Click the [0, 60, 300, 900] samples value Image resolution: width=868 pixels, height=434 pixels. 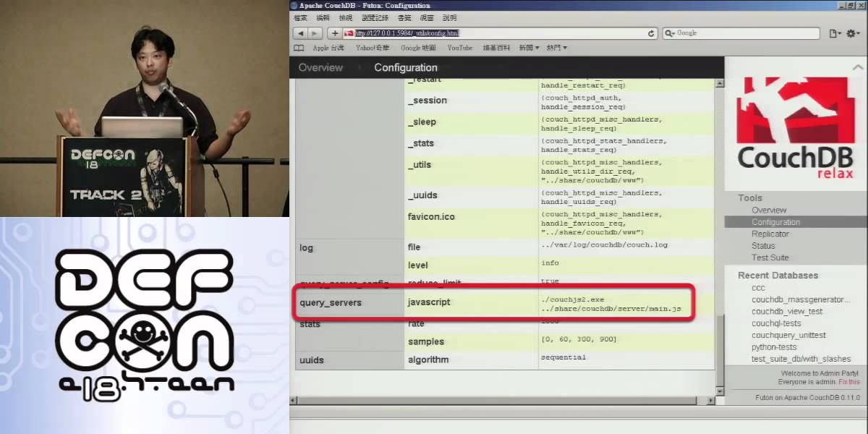(579, 339)
